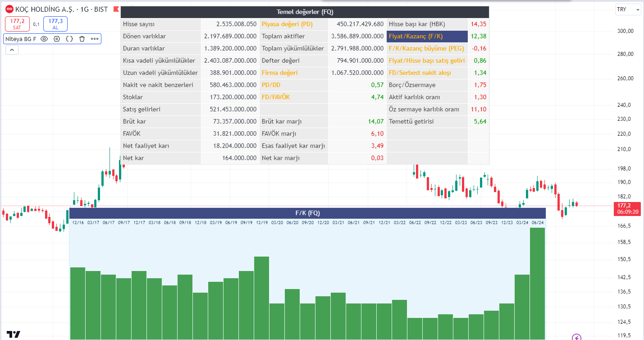The image size is (644, 340).
Task: Click the purple lightning bolt icon
Action: 576,337
